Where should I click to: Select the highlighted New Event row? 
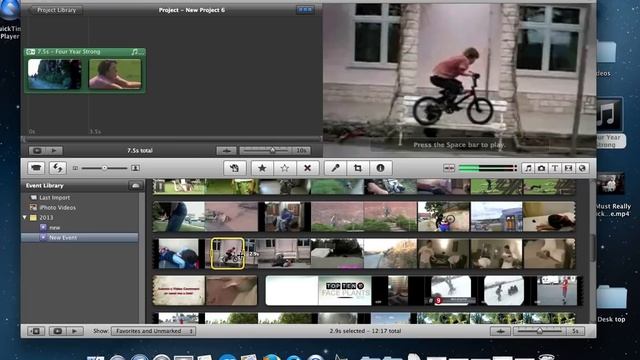[x=80, y=238]
